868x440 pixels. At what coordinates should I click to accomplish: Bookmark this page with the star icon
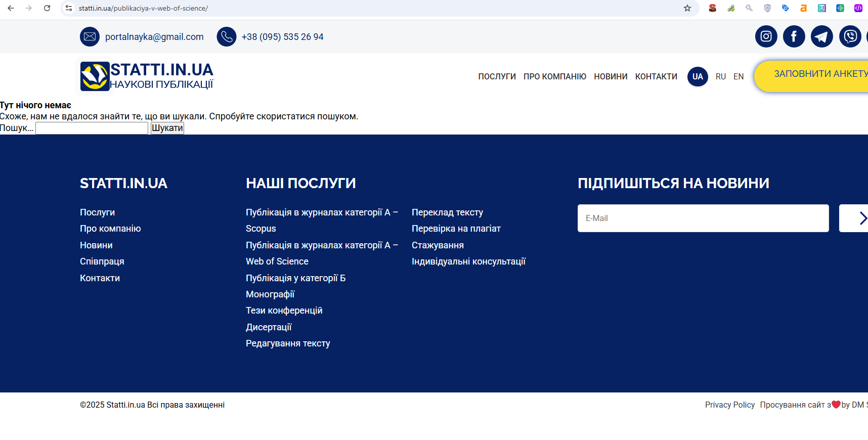(687, 8)
